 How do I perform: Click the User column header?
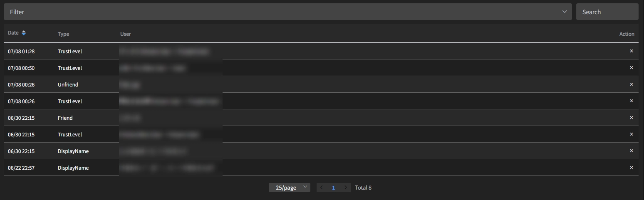[x=126, y=34]
